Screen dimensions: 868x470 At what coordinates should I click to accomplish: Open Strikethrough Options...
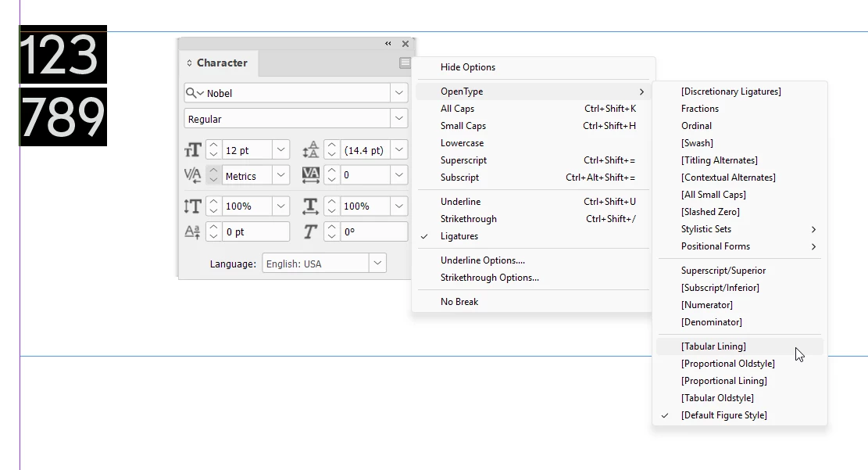pos(533,278)
